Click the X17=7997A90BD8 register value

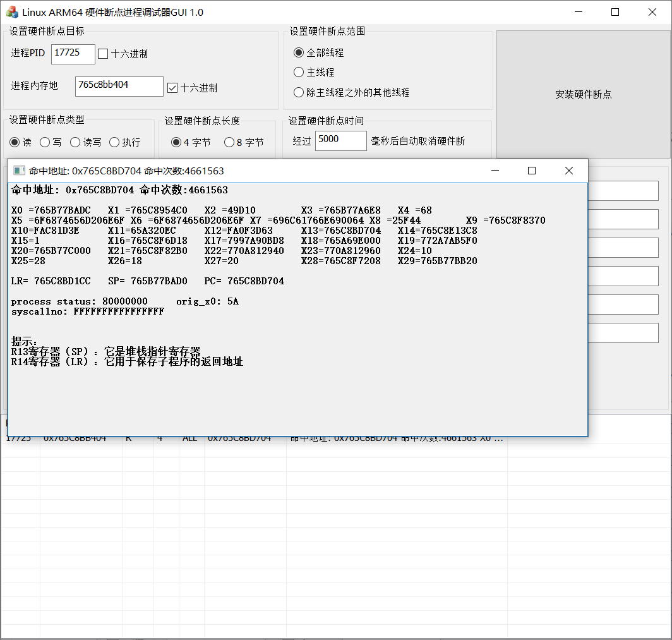(244, 241)
